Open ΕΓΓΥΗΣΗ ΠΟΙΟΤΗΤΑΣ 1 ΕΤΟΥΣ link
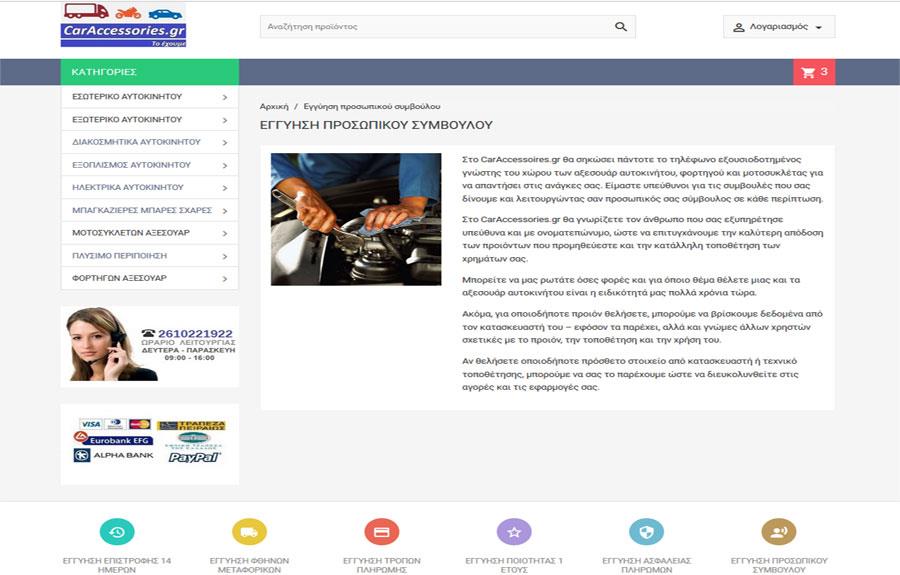 [514, 565]
